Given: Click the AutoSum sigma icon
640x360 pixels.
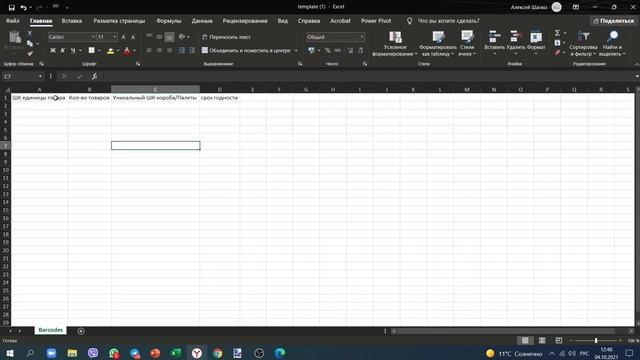Looking at the screenshot, I should 558,33.
